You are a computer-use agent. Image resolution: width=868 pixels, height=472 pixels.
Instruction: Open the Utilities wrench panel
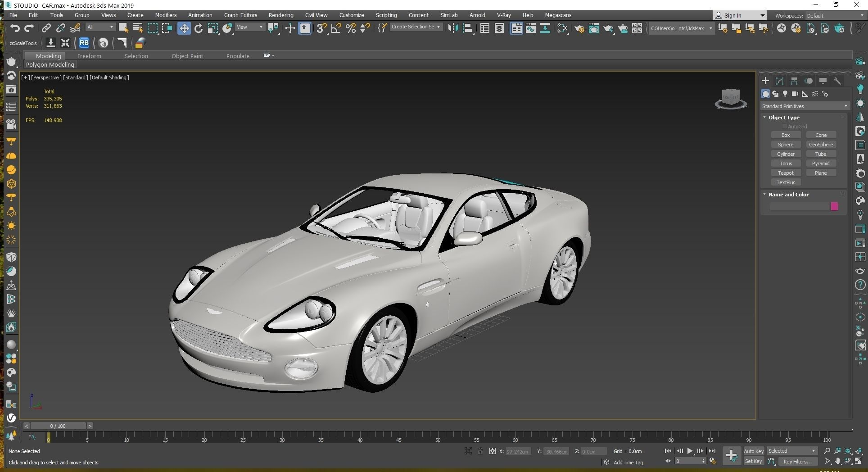tap(837, 81)
